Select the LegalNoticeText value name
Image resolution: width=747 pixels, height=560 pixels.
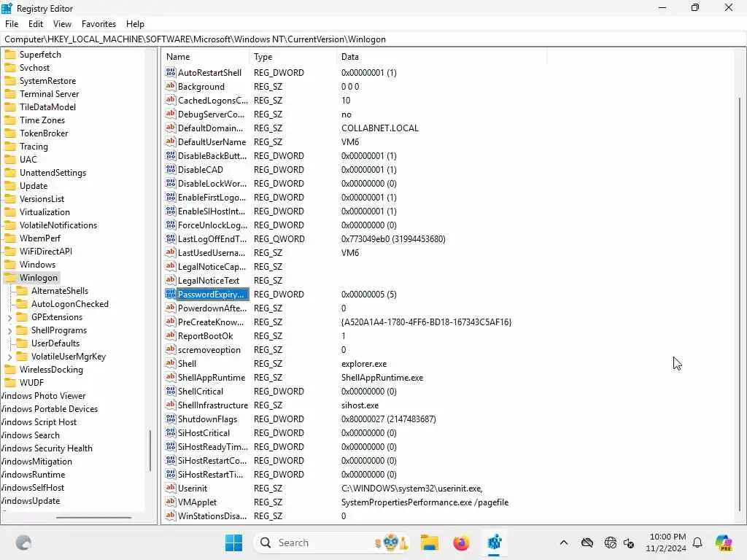pyautogui.click(x=208, y=281)
